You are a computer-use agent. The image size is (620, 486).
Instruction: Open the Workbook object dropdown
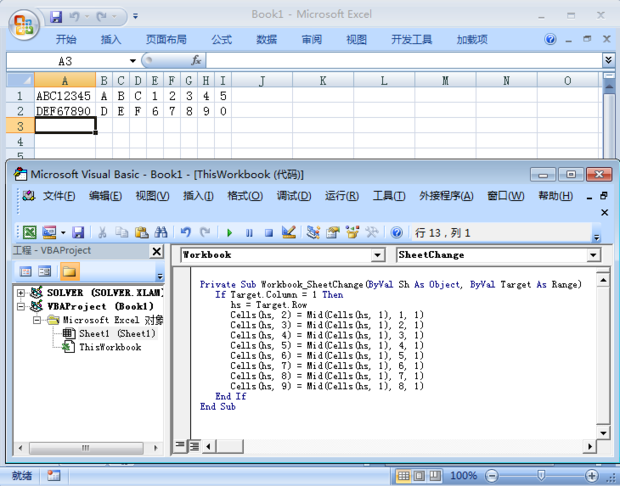coord(378,255)
